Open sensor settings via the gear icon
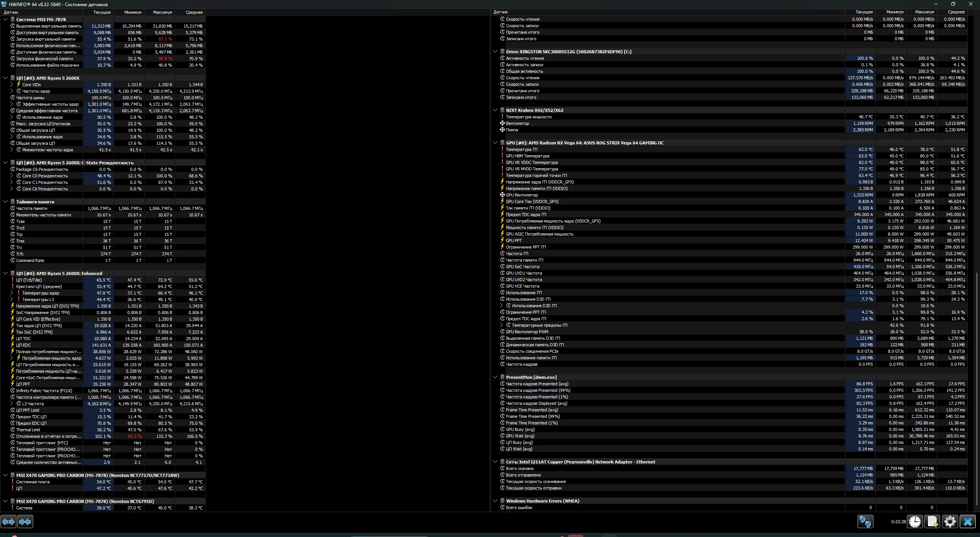The height and width of the screenshot is (537, 980). click(x=950, y=521)
